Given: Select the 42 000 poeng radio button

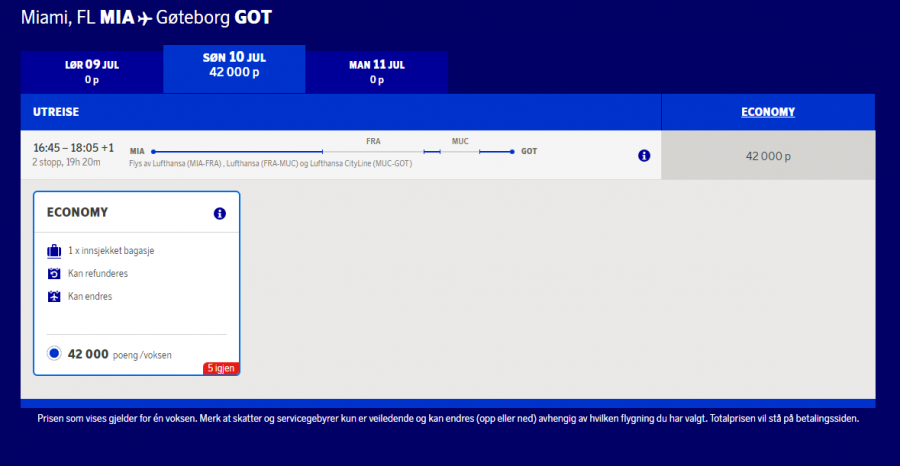Looking at the screenshot, I should click(54, 353).
